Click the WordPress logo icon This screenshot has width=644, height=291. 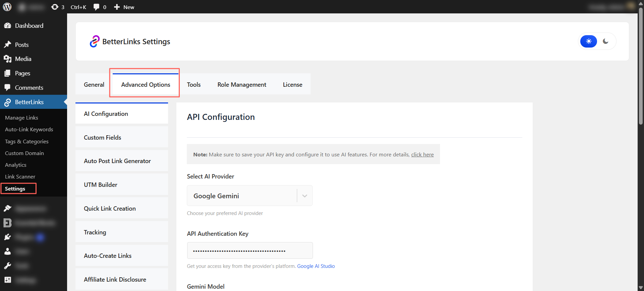tap(7, 7)
